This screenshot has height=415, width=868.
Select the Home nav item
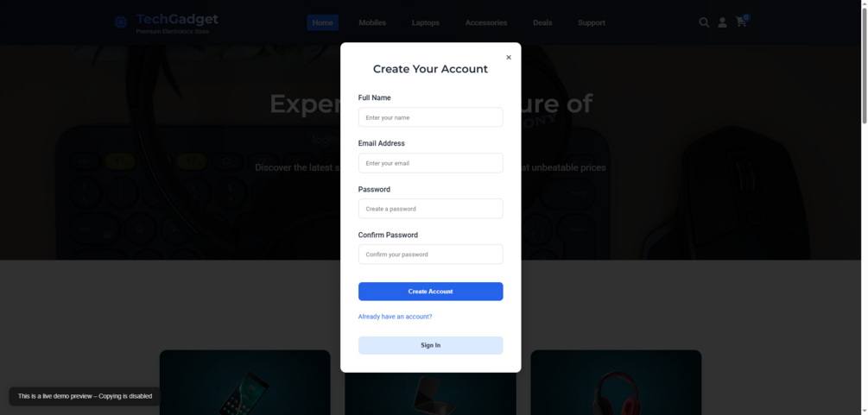(x=323, y=22)
